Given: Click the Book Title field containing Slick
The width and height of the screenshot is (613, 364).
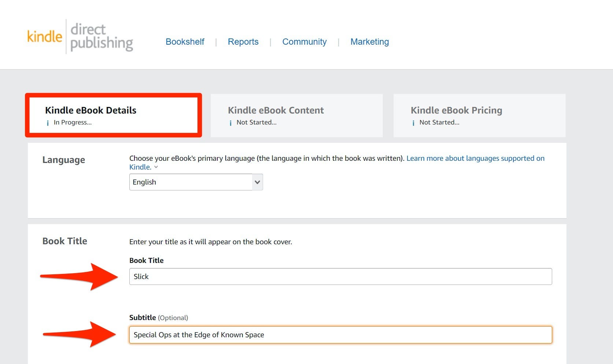Looking at the screenshot, I should (x=340, y=276).
